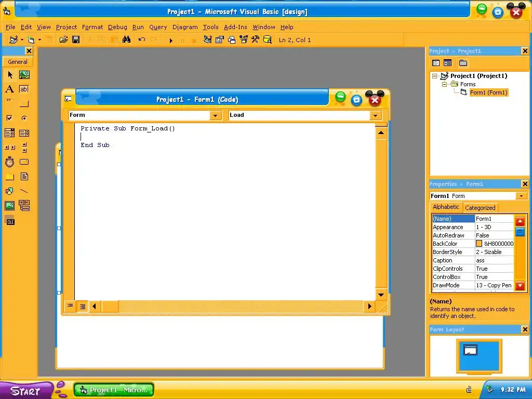Select the CommandButton control tool
The width and height of the screenshot is (532, 399).
(24, 103)
